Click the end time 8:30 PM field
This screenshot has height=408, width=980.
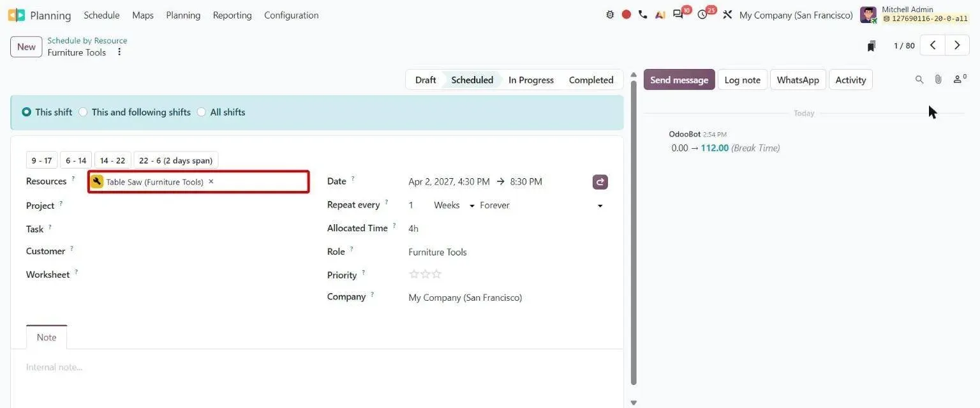click(525, 182)
